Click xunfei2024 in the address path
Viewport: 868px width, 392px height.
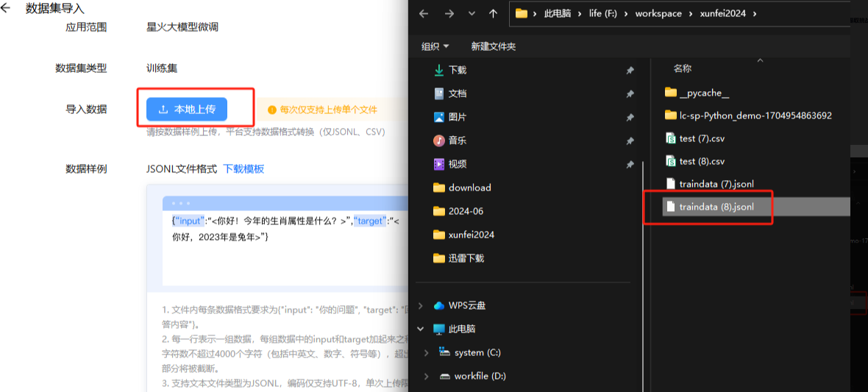coord(722,14)
